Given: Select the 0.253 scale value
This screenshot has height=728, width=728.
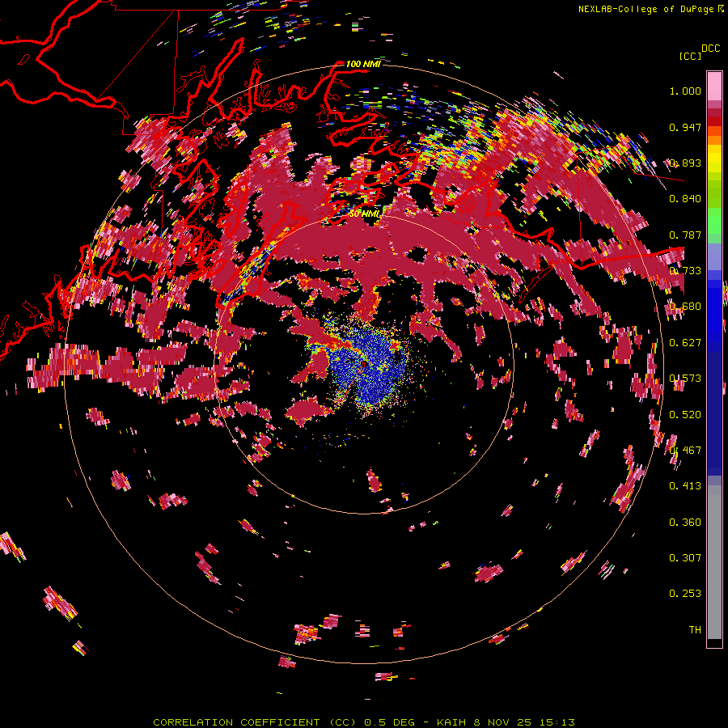Looking at the screenshot, I should [x=685, y=594].
